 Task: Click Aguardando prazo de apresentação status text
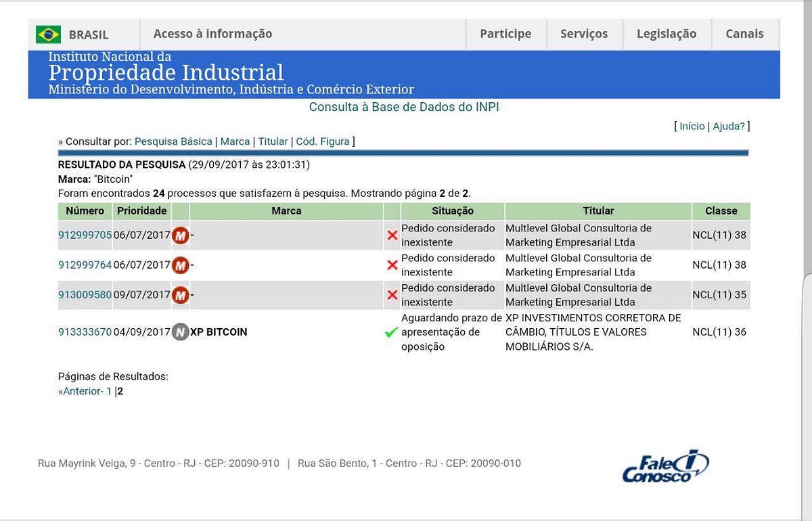(x=451, y=332)
